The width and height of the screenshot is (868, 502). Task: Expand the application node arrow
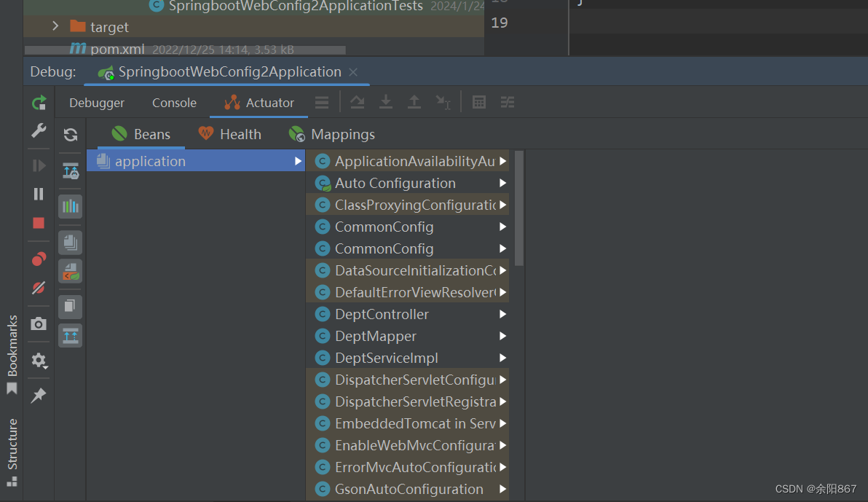pos(298,161)
